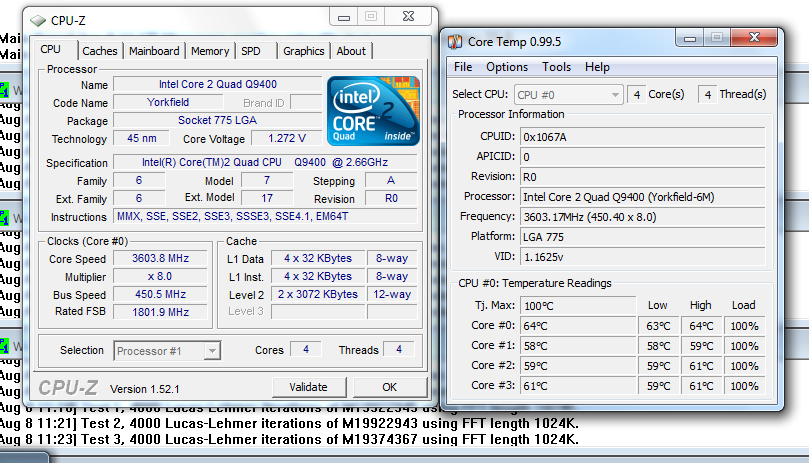809x463 pixels.
Task: Click the Specification field in CPU-Z
Action: click(x=265, y=162)
